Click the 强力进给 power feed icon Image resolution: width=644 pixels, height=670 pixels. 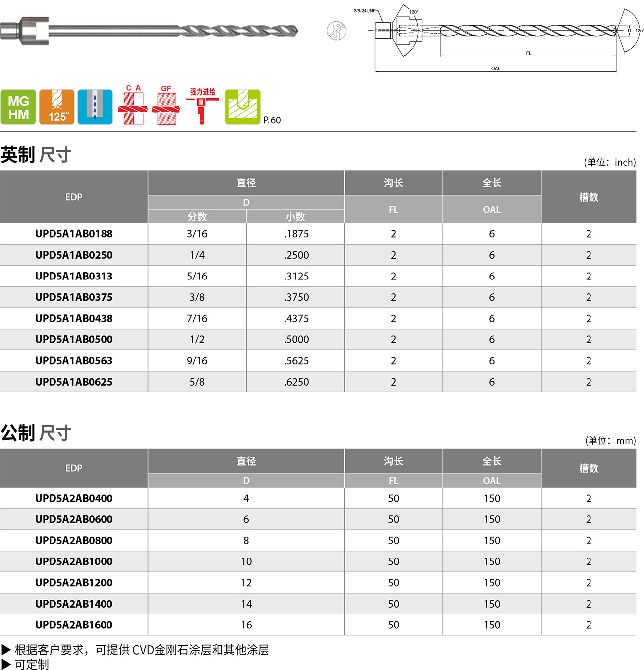[x=202, y=106]
